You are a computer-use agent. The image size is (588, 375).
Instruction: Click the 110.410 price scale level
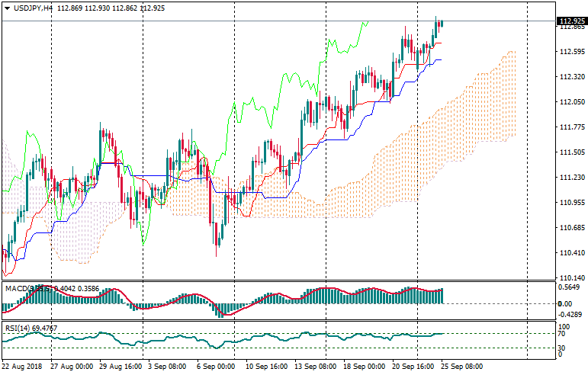569,253
